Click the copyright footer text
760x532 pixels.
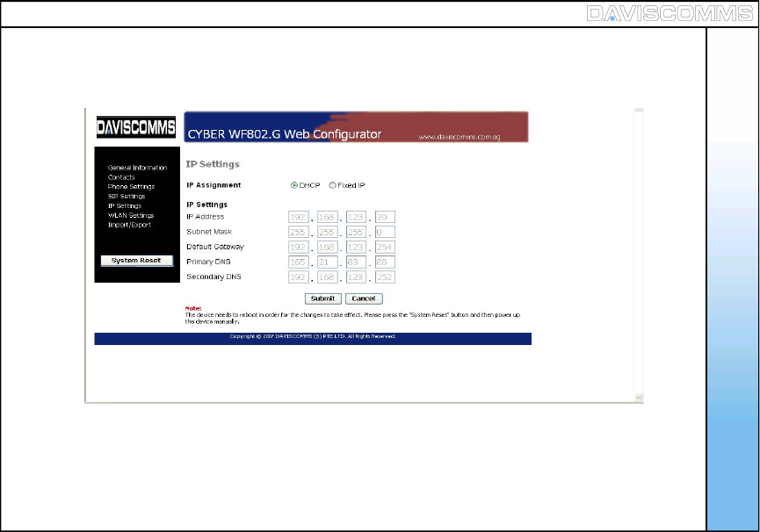point(313,336)
